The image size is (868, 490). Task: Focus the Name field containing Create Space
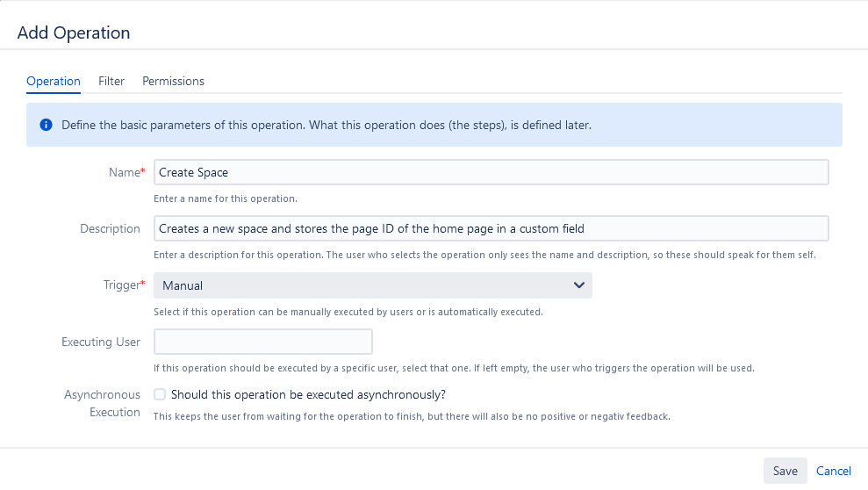[x=491, y=172]
